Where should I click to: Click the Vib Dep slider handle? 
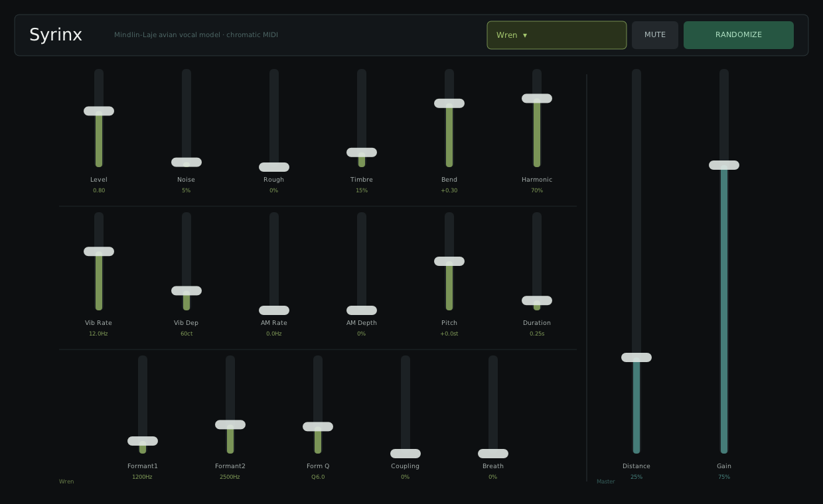(187, 290)
